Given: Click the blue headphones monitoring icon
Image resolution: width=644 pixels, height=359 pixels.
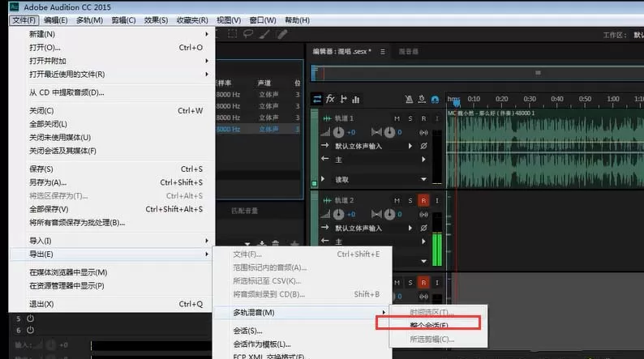Looking at the screenshot, I should pyautogui.click(x=435, y=100).
